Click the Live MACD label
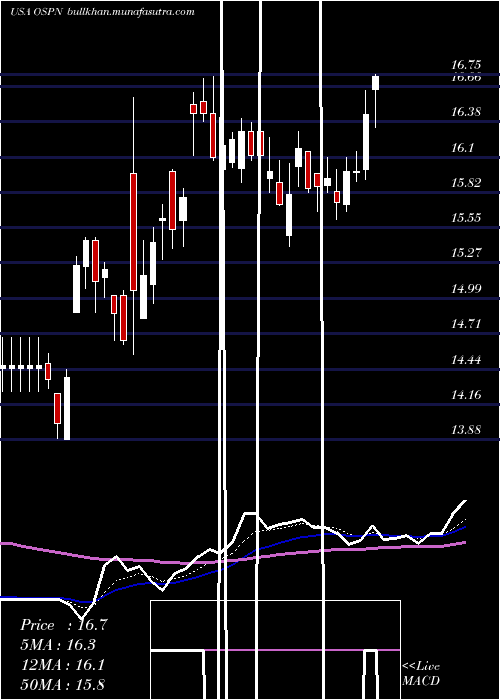This screenshot has width=500, height=700. click(421, 673)
